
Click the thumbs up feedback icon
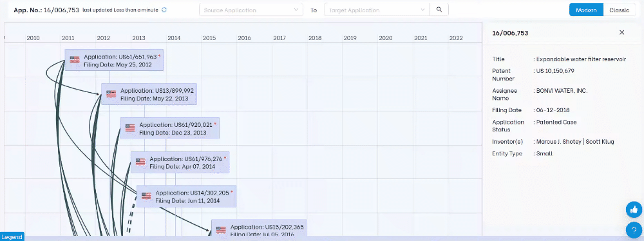[x=634, y=210]
